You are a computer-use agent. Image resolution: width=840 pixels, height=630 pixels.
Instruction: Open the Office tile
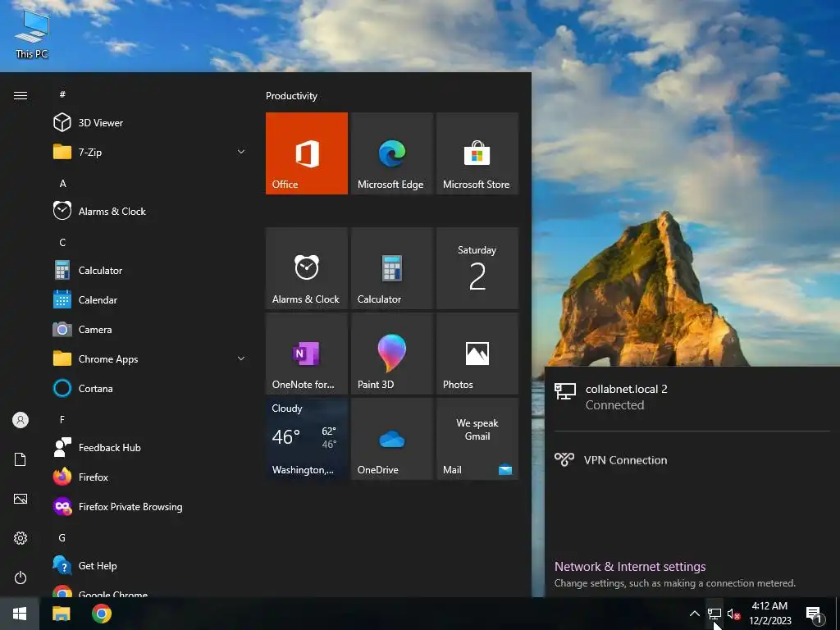coord(307,153)
